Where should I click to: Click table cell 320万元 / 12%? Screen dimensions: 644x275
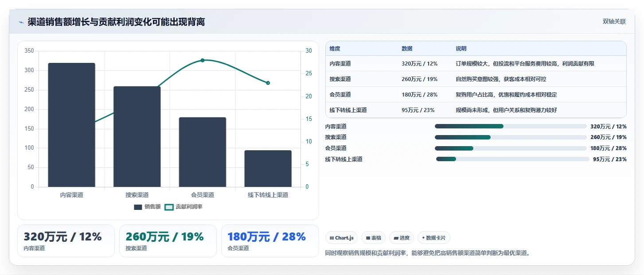pyautogui.click(x=420, y=64)
